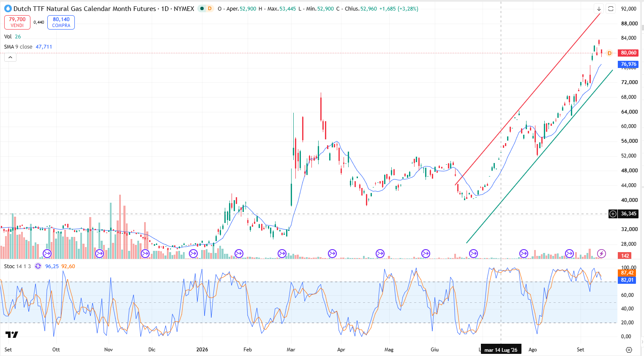Image resolution: width=644 pixels, height=356 pixels.
Task: Click the 36,345 crosshair price label
Action: (x=628, y=214)
